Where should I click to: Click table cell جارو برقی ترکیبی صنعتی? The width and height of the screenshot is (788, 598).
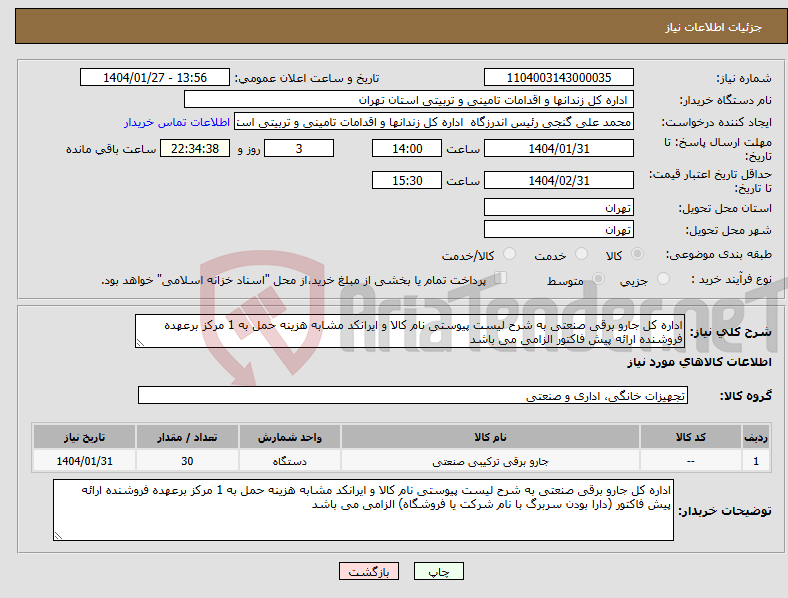(x=490, y=461)
